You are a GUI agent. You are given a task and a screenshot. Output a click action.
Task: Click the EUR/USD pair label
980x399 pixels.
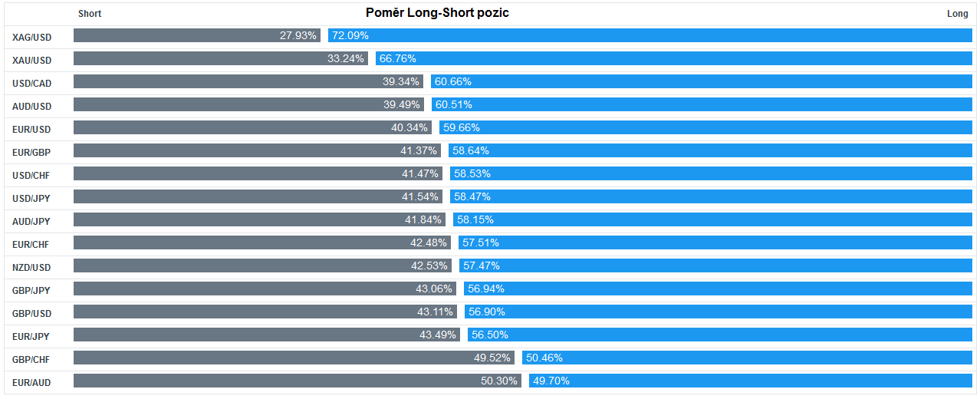[31, 128]
